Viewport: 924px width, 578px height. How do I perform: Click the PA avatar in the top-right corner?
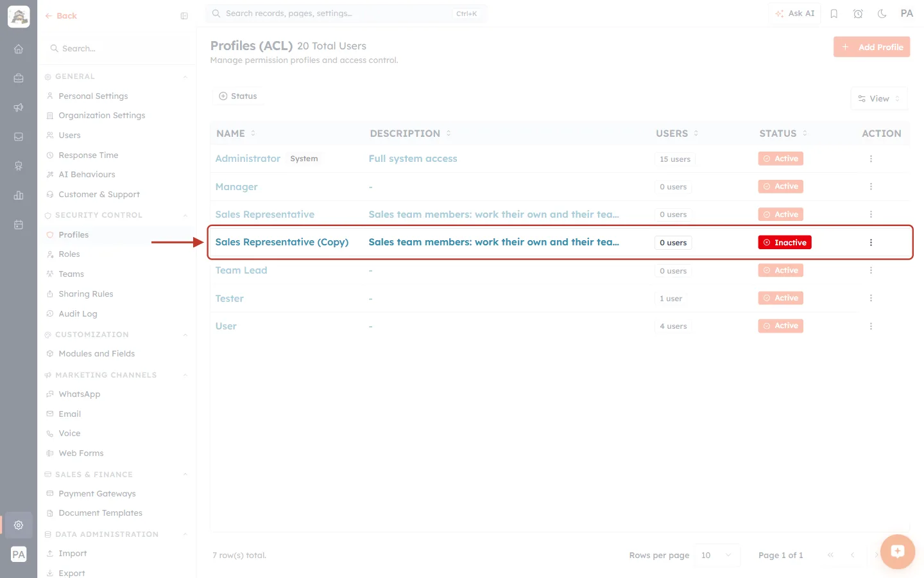tap(907, 13)
